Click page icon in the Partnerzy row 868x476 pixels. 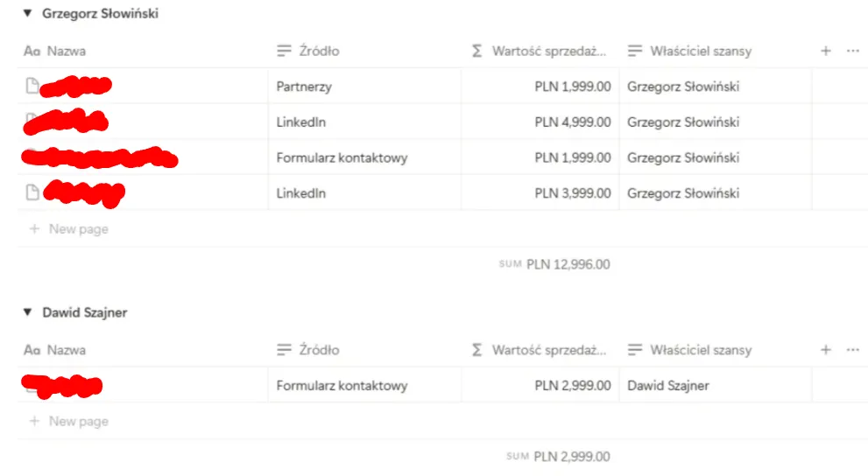click(32, 86)
